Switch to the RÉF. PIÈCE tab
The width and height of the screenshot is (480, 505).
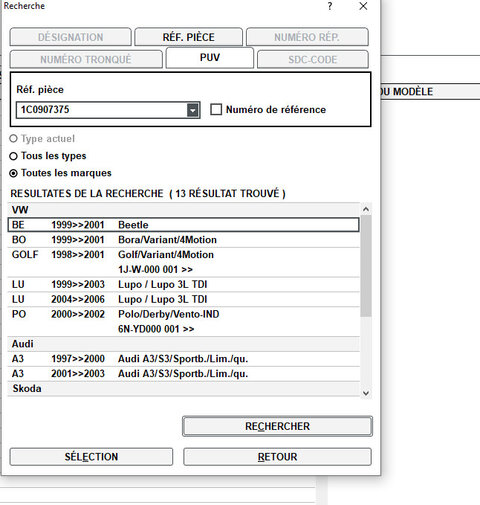(x=188, y=37)
